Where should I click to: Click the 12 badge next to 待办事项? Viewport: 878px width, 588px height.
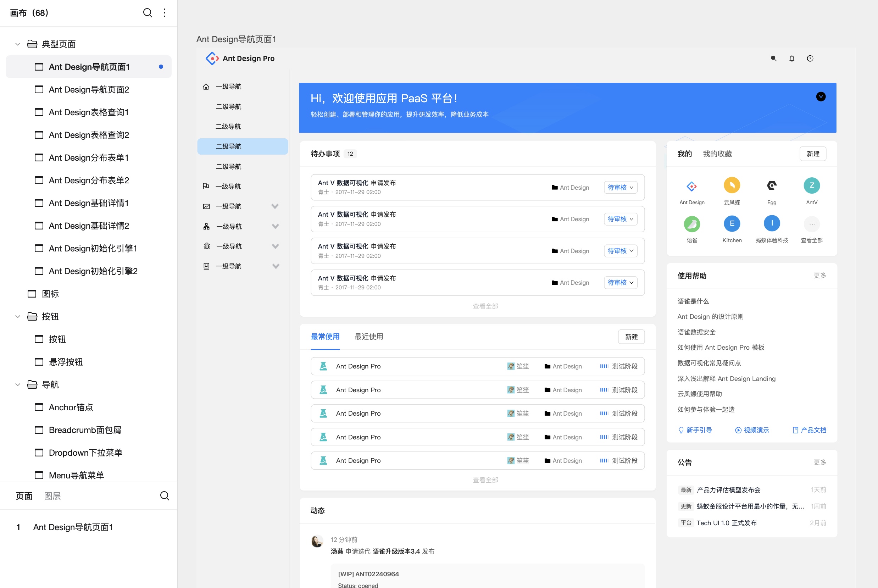pos(350,154)
